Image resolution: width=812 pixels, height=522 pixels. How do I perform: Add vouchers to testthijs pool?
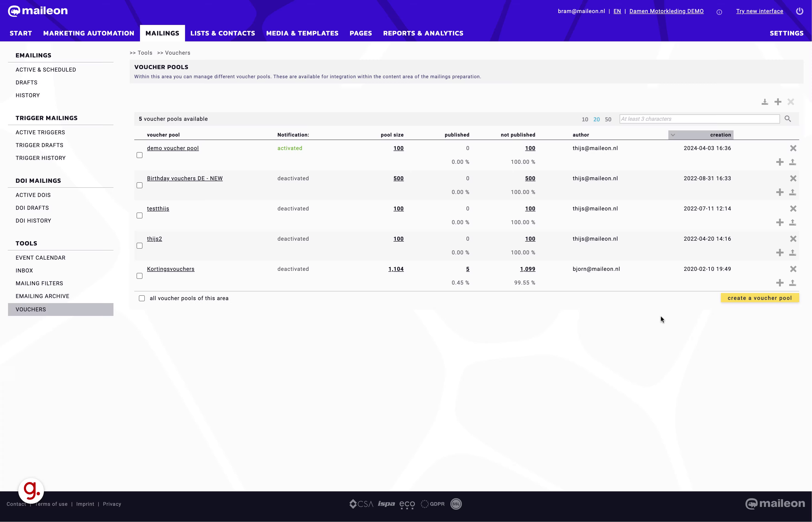780,222
